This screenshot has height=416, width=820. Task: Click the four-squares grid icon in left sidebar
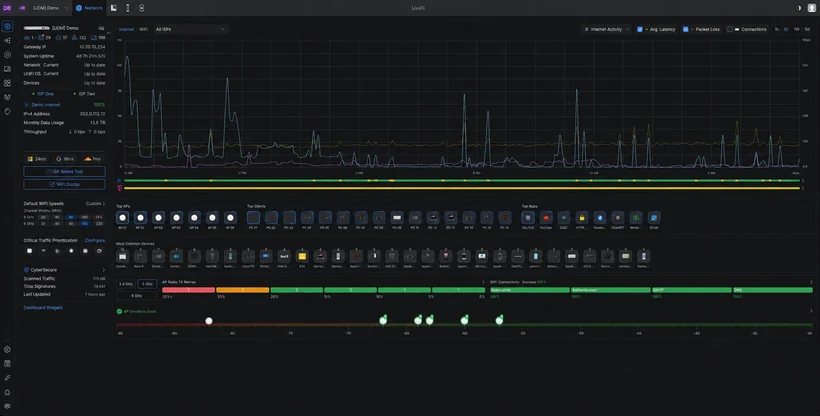tap(7, 83)
